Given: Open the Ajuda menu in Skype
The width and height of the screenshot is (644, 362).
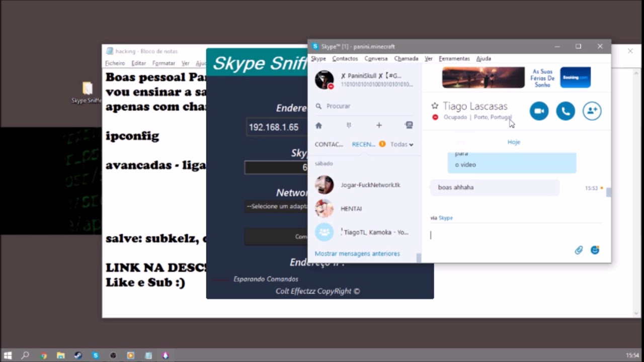Looking at the screenshot, I should (484, 59).
